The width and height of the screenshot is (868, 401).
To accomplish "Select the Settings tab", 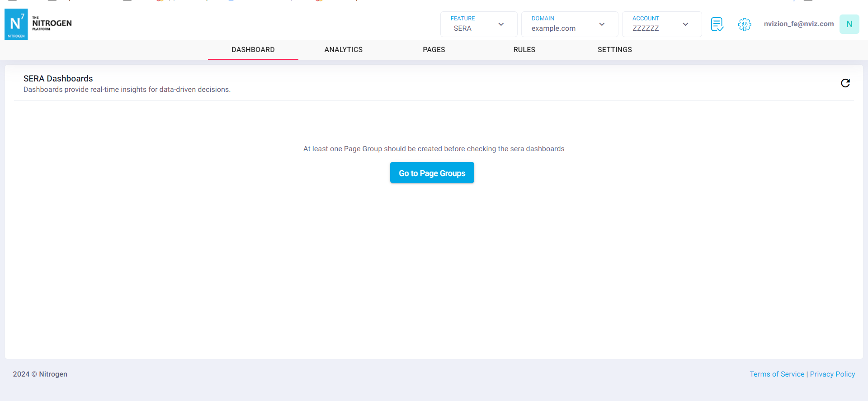I will tap(614, 50).
